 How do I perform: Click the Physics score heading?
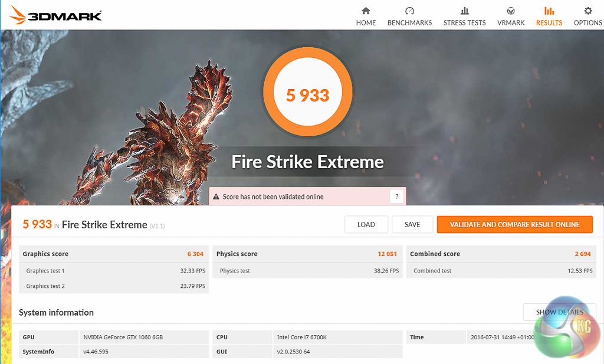[x=237, y=254]
